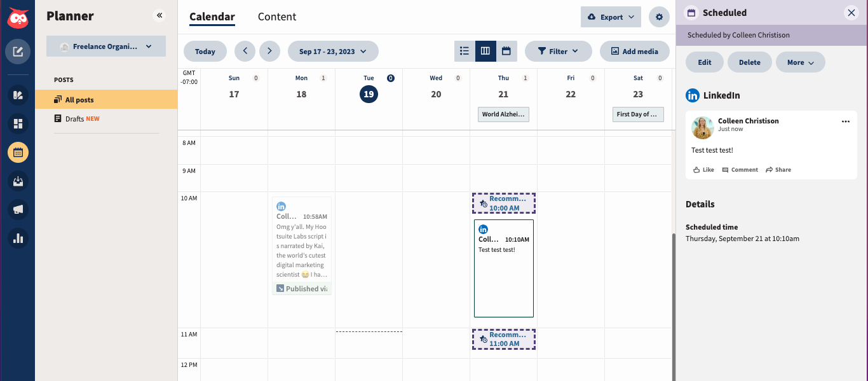This screenshot has width=868, height=381.
Task: Switch to the Content tab
Action: coord(277,17)
